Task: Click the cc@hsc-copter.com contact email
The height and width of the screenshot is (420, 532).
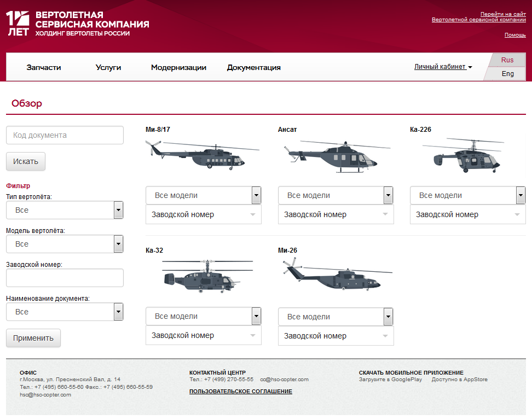Action: click(284, 380)
